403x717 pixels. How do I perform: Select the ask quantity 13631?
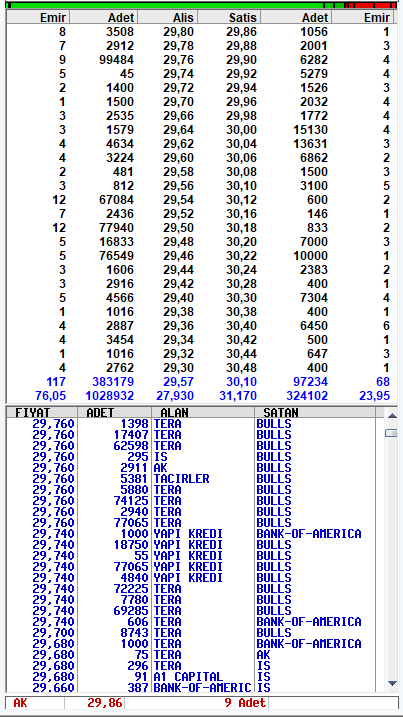coord(310,144)
